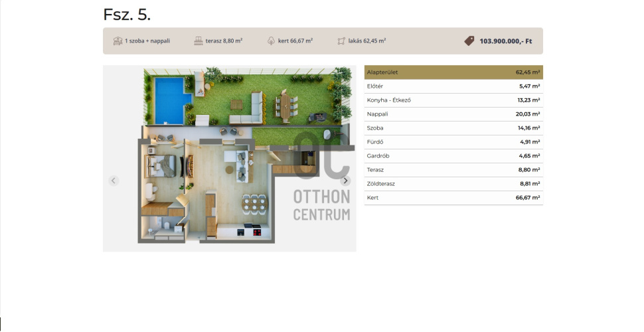Click the Fsz. 5. heading
The image size is (644, 332).
pos(127,15)
